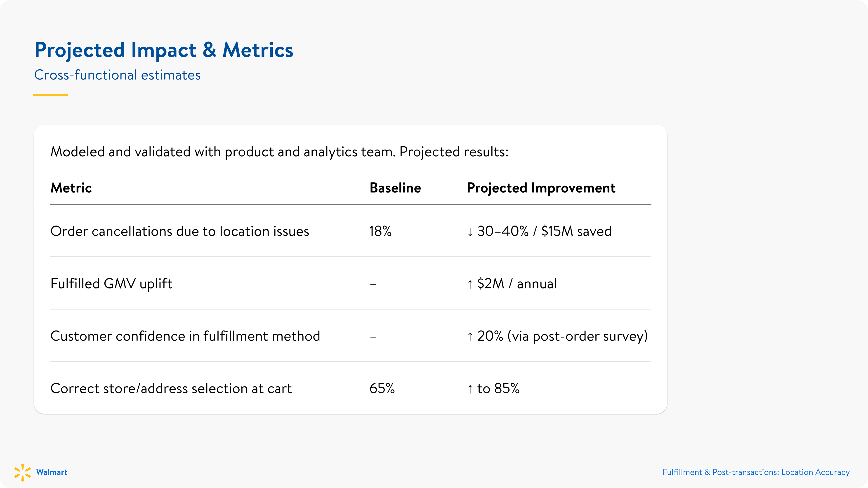Select the Fulfilled GMV uplift row label
This screenshot has height=488, width=868.
[x=111, y=284]
